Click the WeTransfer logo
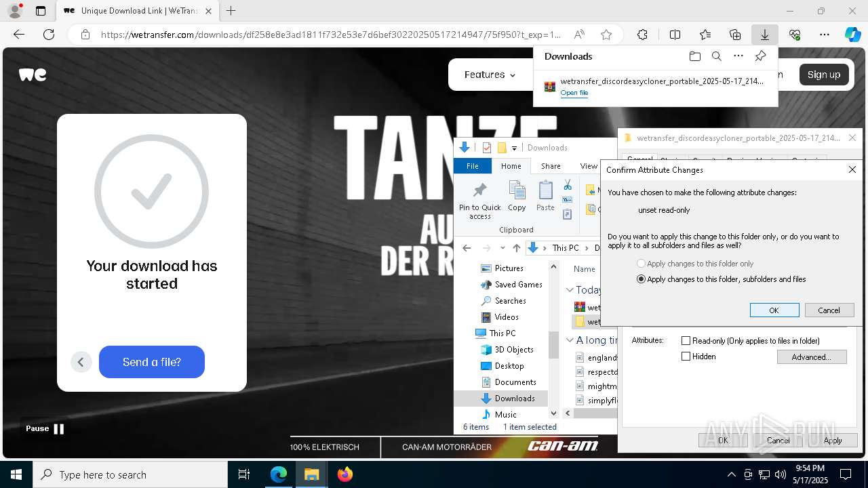Screen dimensions: 868x488 33,75
